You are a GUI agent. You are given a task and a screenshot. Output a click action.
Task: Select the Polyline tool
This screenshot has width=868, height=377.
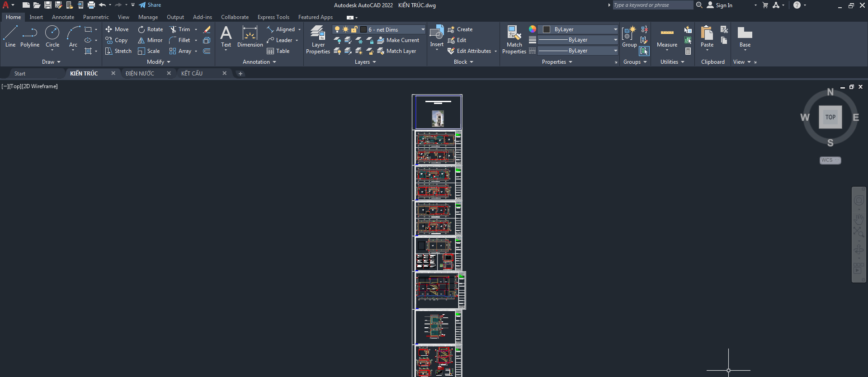[30, 36]
